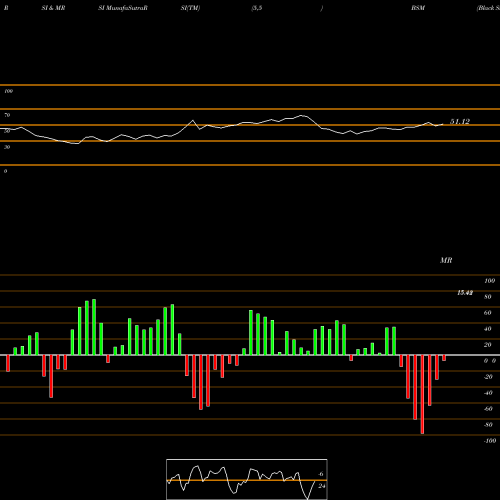The height and width of the screenshot is (500, 500).
Task: Click the -6 value in mini chart
Action: pos(320,474)
